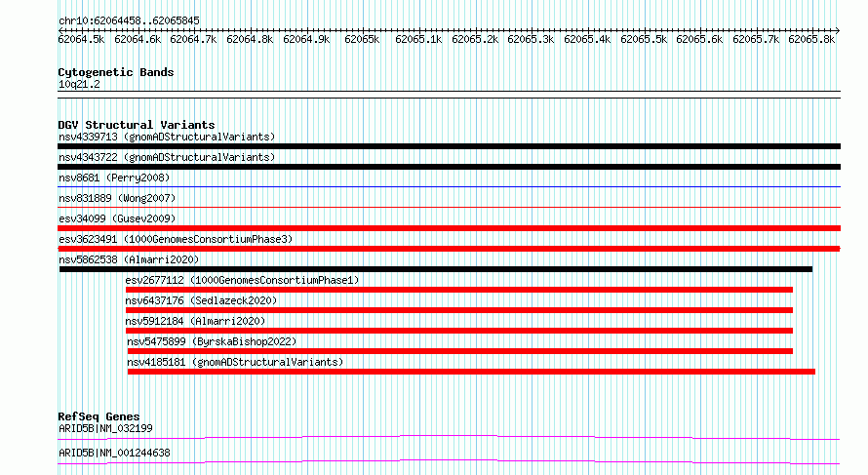Viewport: 868px width, 475px height.
Task: Click the chr10:62064458..62065845 coordinate label
Action: (129, 20)
